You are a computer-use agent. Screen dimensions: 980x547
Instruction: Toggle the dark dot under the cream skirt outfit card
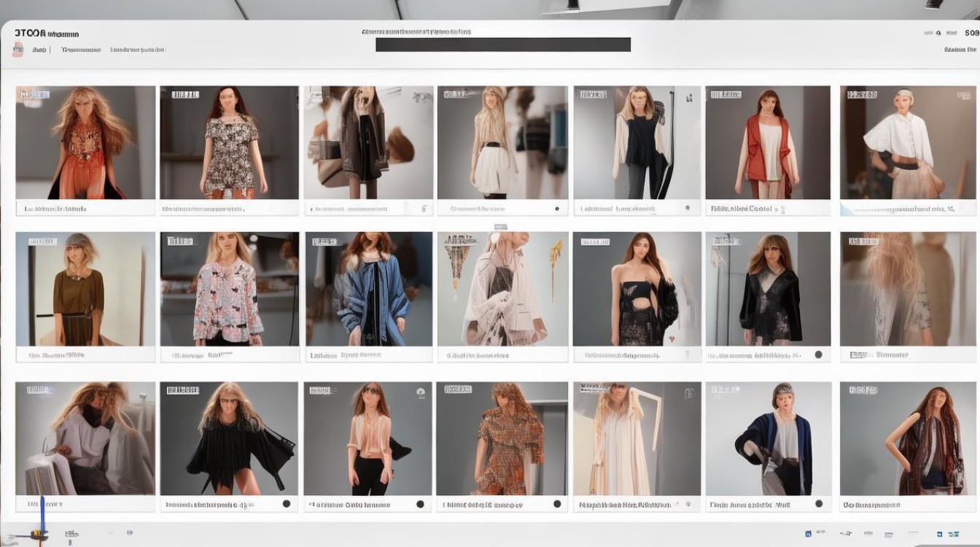pyautogui.click(x=557, y=209)
